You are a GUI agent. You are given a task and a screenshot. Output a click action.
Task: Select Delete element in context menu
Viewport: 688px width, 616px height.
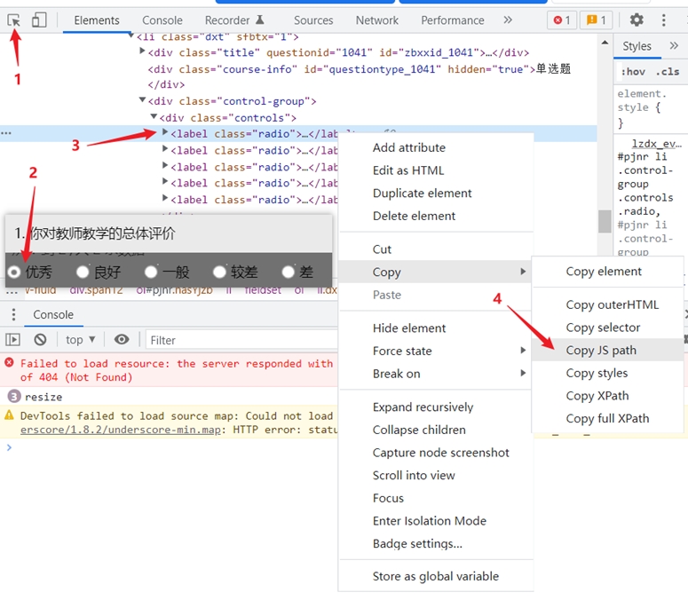(436, 216)
